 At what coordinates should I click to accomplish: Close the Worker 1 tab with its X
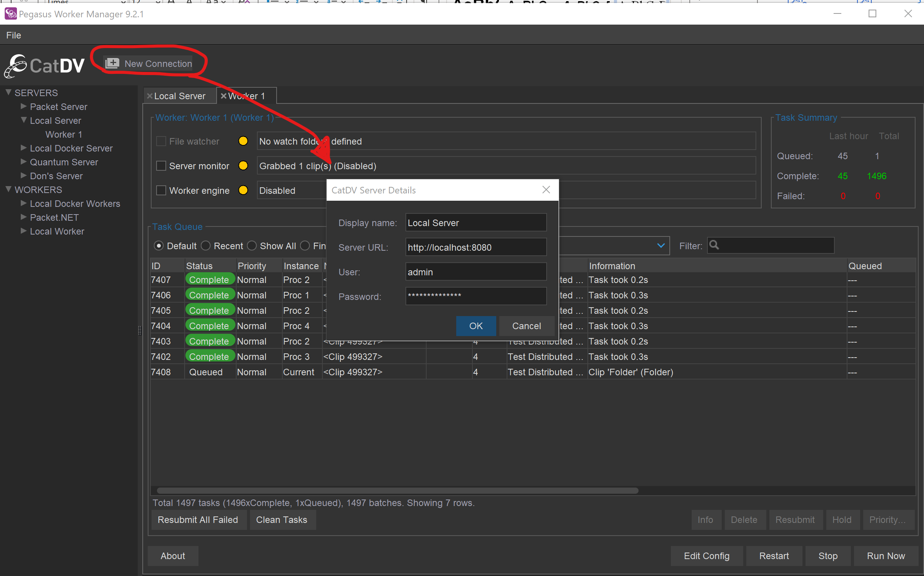[223, 96]
